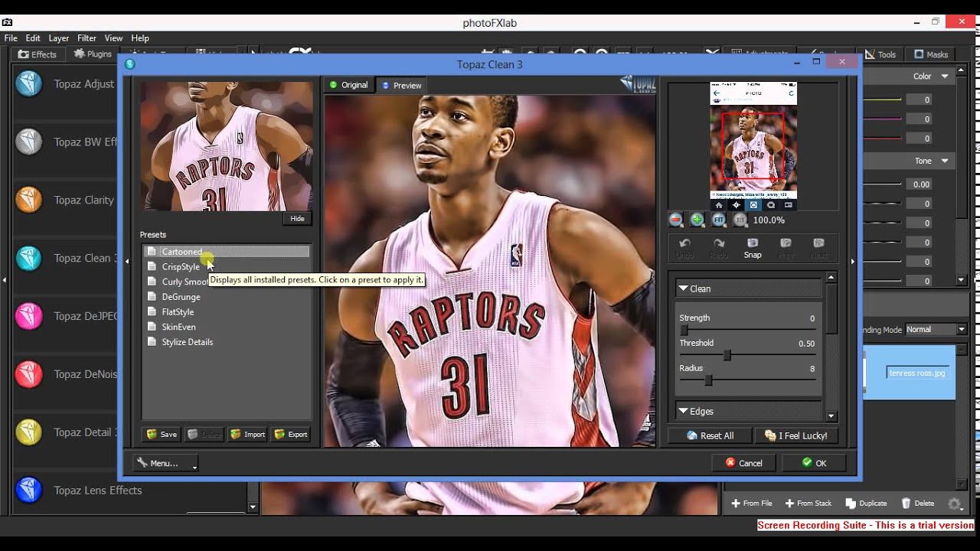Switch to Preview view

pyautogui.click(x=401, y=85)
